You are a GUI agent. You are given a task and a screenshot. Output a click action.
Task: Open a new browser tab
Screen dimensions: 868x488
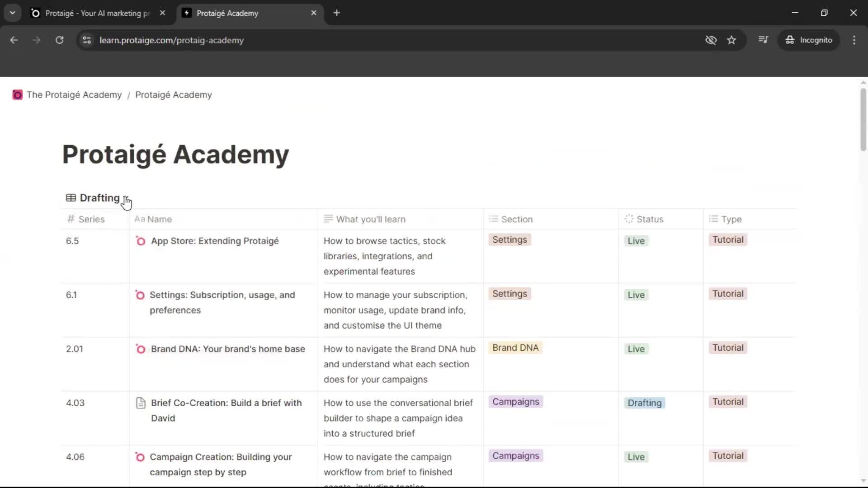337,13
